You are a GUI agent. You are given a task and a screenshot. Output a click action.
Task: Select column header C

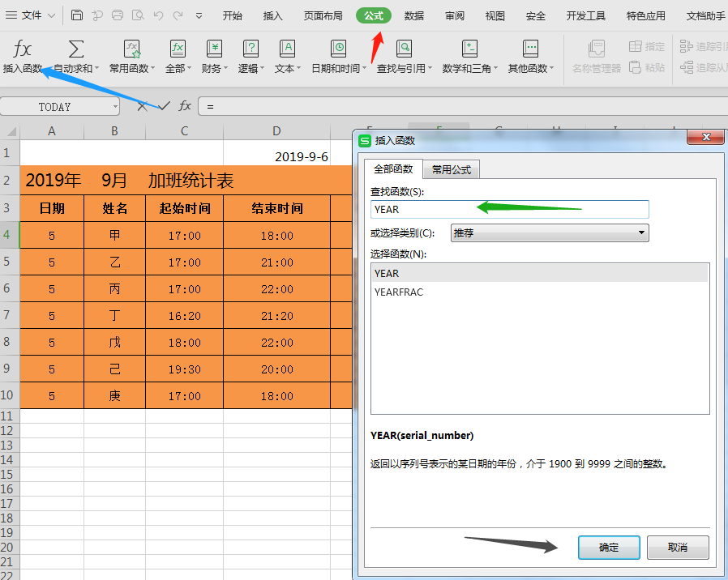point(184,131)
